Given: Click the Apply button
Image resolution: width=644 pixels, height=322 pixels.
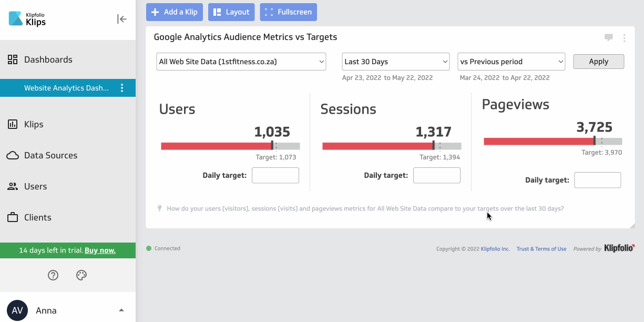Looking at the screenshot, I should [x=598, y=62].
